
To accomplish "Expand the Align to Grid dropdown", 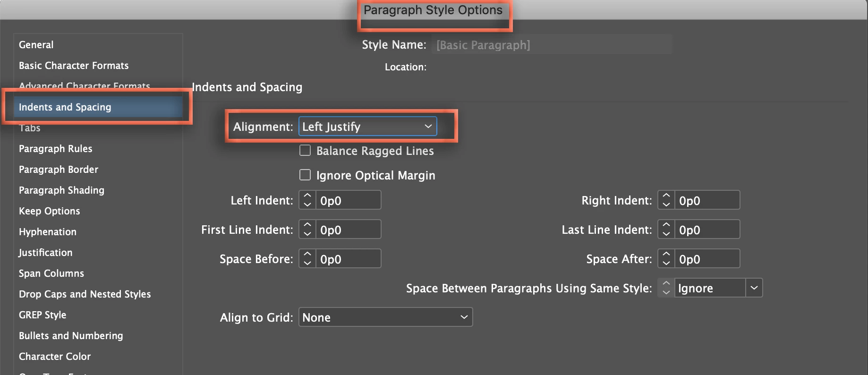I will click(385, 317).
